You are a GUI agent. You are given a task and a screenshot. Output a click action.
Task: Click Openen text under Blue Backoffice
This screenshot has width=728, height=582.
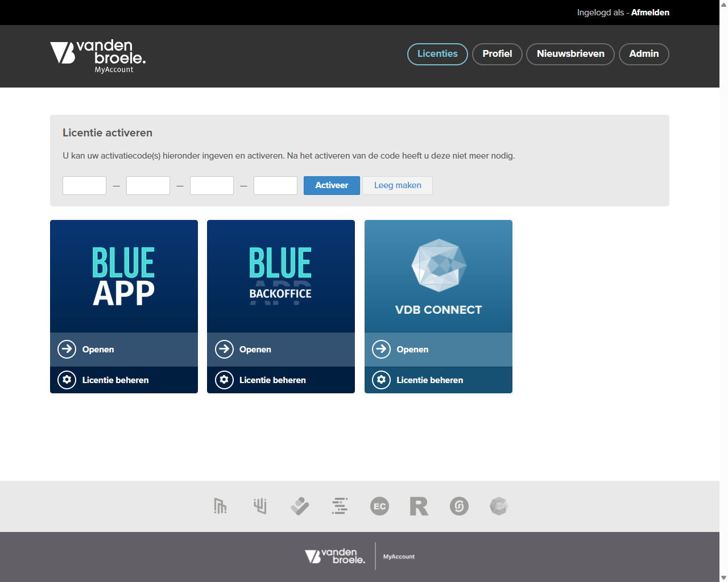255,350
